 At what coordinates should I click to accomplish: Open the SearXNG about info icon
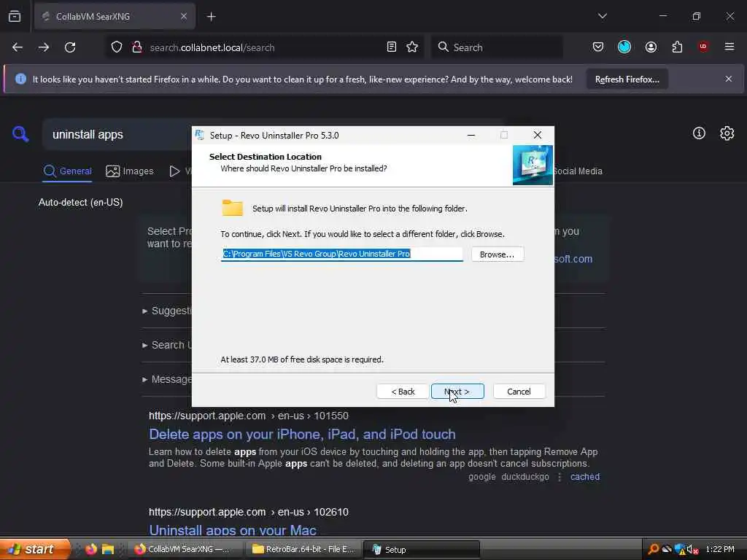pos(699,133)
